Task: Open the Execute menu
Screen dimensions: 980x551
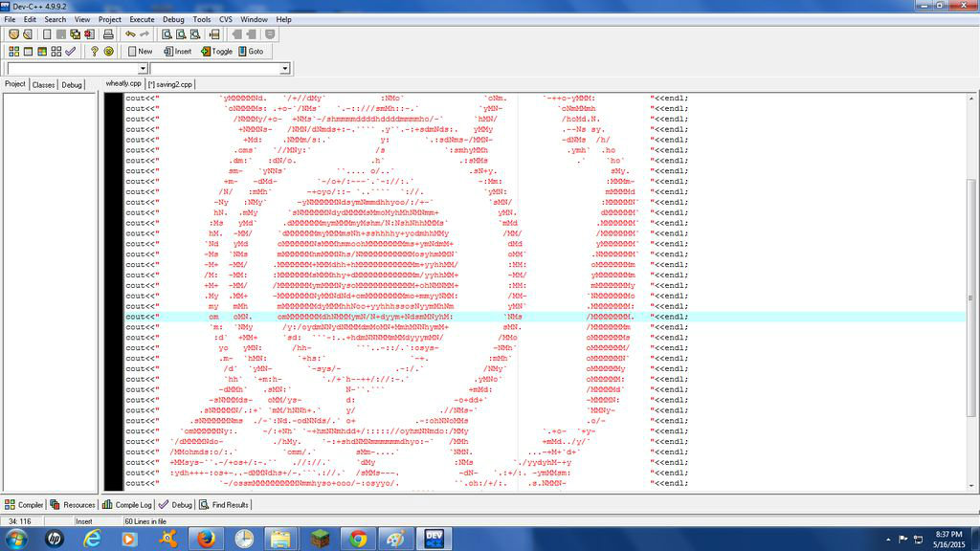Action: point(142,19)
